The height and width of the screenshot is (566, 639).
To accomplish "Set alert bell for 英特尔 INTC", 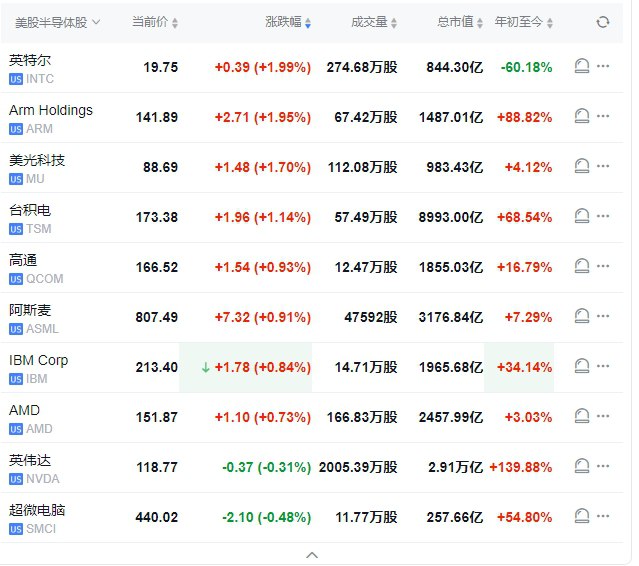I will pyautogui.click(x=582, y=66).
